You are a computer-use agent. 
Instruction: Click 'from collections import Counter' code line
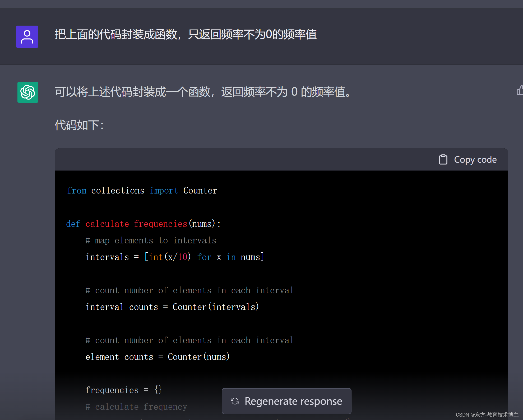point(142,190)
